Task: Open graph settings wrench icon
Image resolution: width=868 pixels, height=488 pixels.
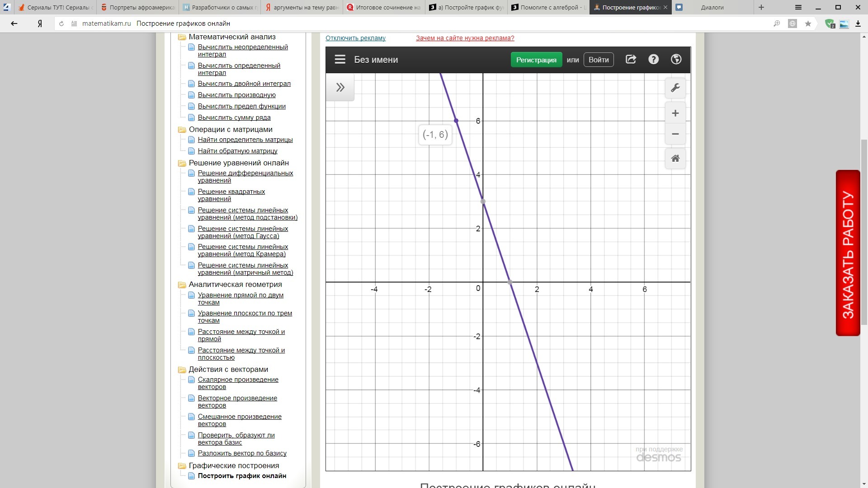Action: (x=675, y=88)
